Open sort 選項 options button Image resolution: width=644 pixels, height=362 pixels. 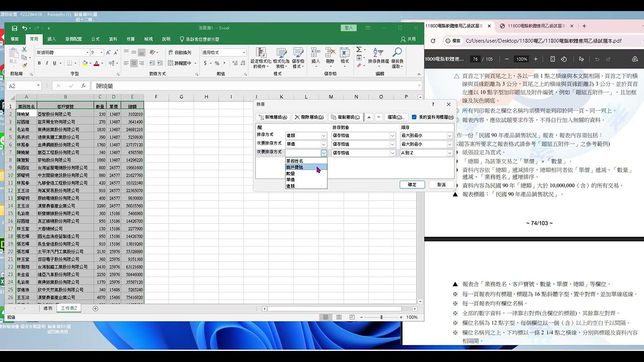pyautogui.click(x=396, y=117)
